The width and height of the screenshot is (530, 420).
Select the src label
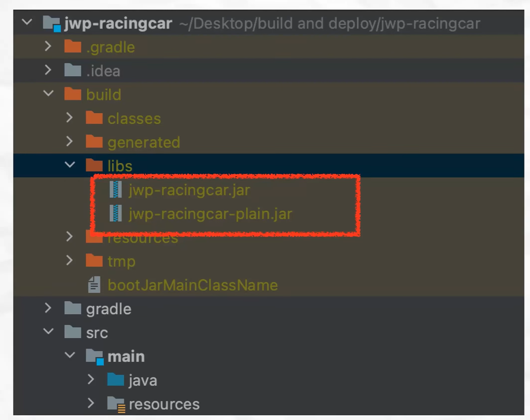pos(97,333)
